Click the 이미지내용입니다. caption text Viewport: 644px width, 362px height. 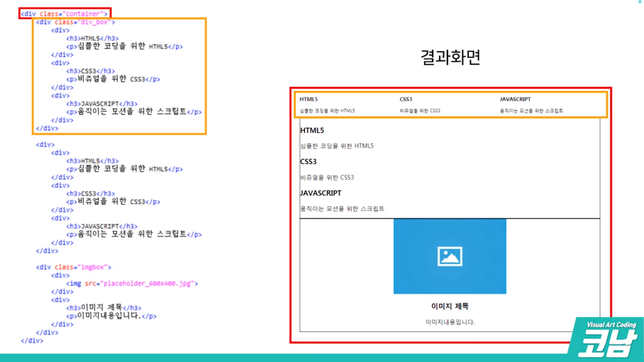(450, 322)
